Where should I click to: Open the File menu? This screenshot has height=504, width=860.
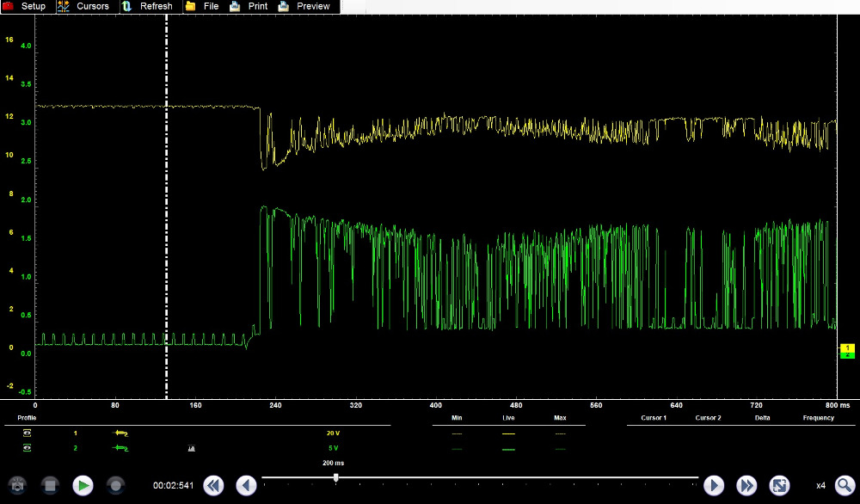203,6
